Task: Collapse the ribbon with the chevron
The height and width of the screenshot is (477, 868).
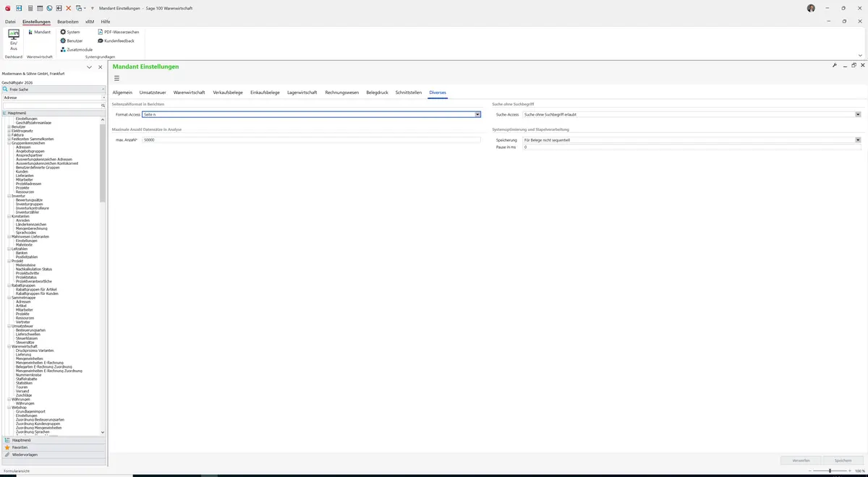Action: pos(860,55)
